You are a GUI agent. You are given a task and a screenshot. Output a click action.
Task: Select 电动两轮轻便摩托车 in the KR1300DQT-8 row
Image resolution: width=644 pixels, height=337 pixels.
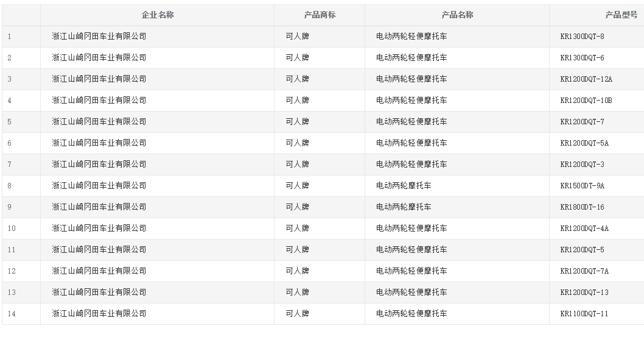[x=411, y=37]
